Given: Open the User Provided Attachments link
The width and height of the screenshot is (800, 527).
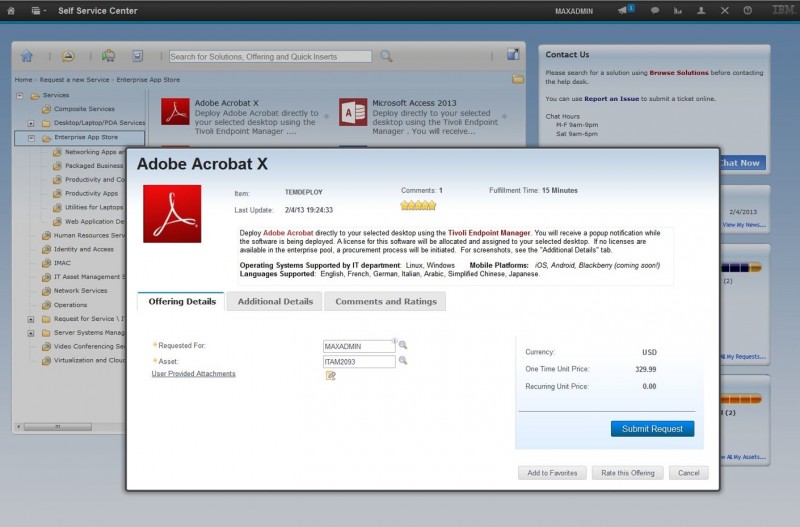Looking at the screenshot, I should (x=193, y=374).
